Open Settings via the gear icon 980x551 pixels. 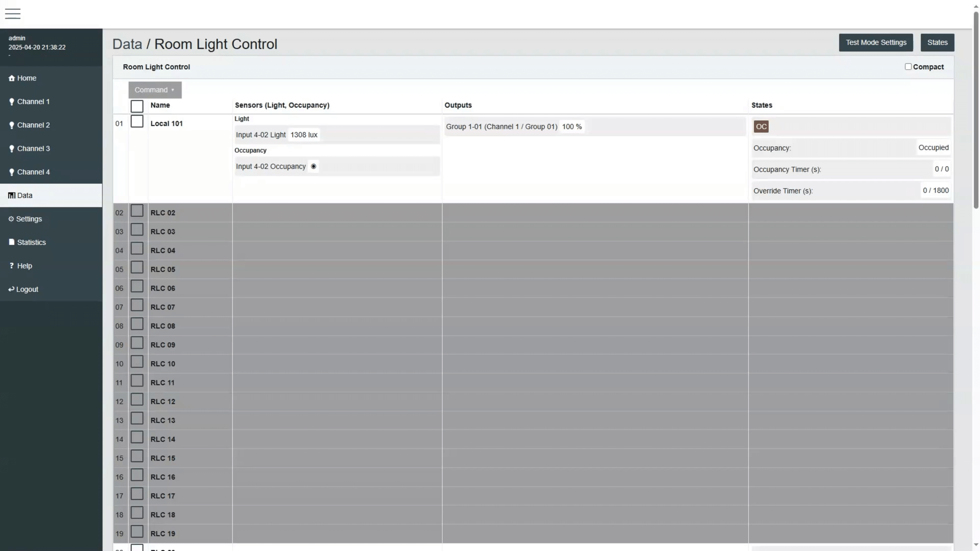click(x=11, y=219)
